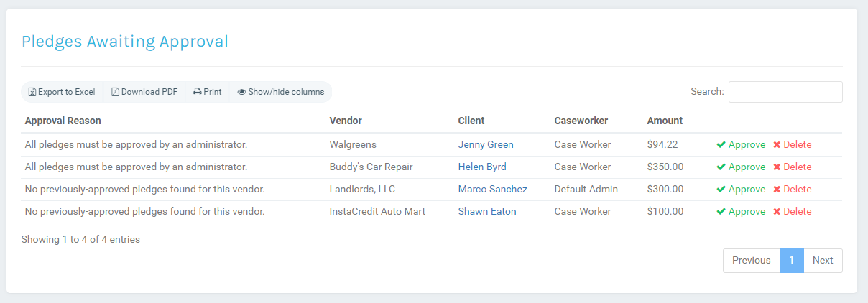
Task: Approve the Walgreens pledge for Jenny Green
Action: tap(741, 144)
